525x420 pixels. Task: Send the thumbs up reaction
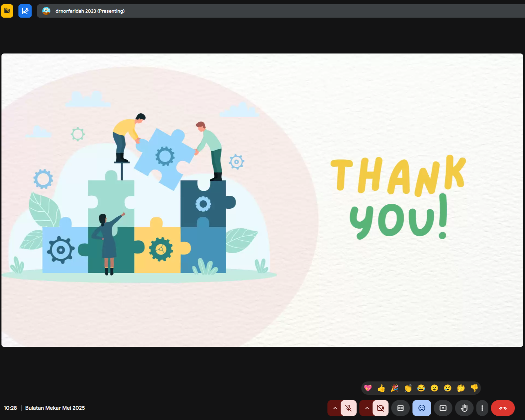click(381, 388)
